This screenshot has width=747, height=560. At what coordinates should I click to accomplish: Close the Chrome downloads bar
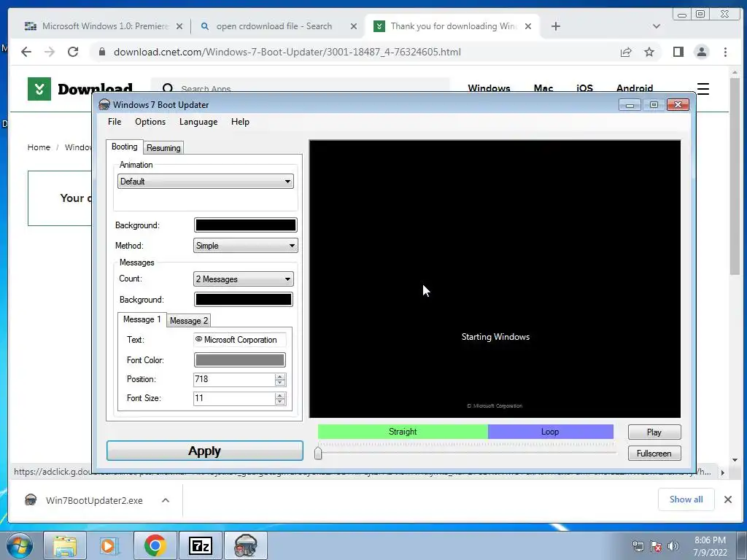[x=727, y=499]
